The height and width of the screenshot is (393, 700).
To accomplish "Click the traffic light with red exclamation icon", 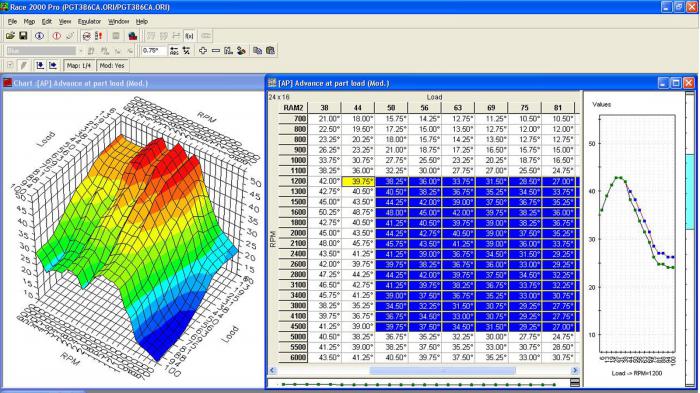I will pyautogui.click(x=99, y=36).
